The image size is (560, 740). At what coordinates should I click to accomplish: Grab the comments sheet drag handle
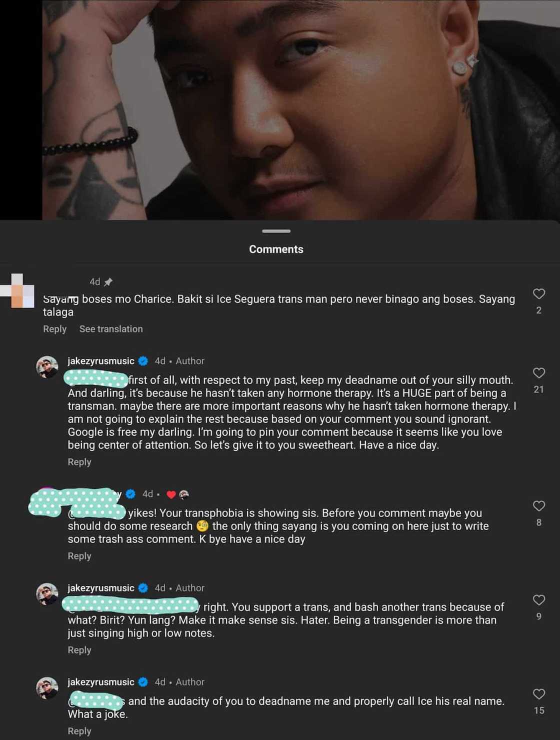point(276,231)
